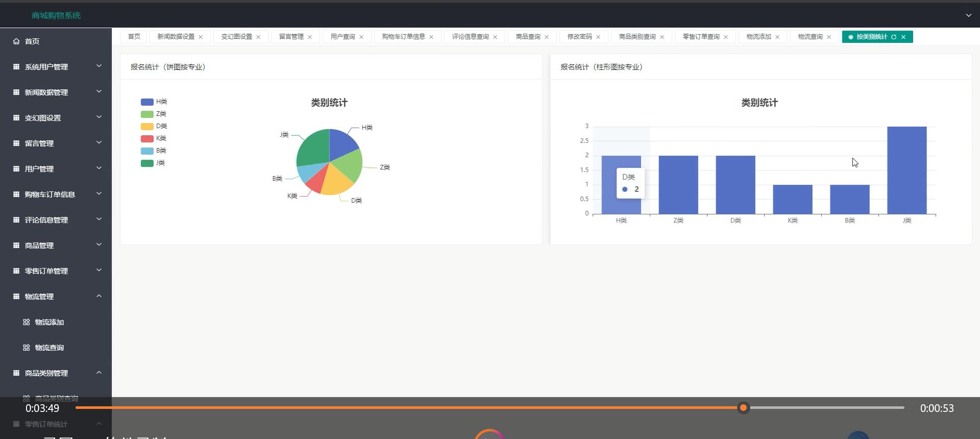Toggle D类 series in pie legend
This screenshot has height=439, width=980.
tap(154, 126)
